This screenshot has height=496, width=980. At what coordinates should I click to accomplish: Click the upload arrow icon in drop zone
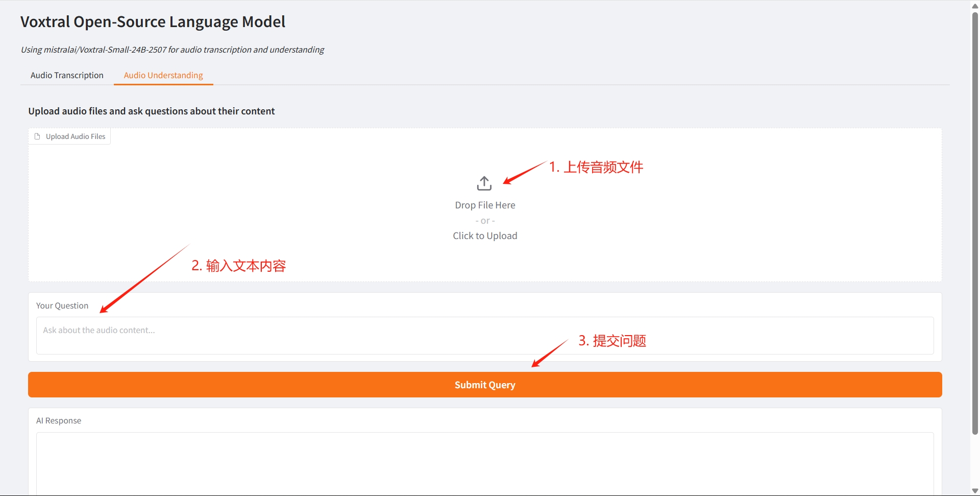tap(484, 183)
